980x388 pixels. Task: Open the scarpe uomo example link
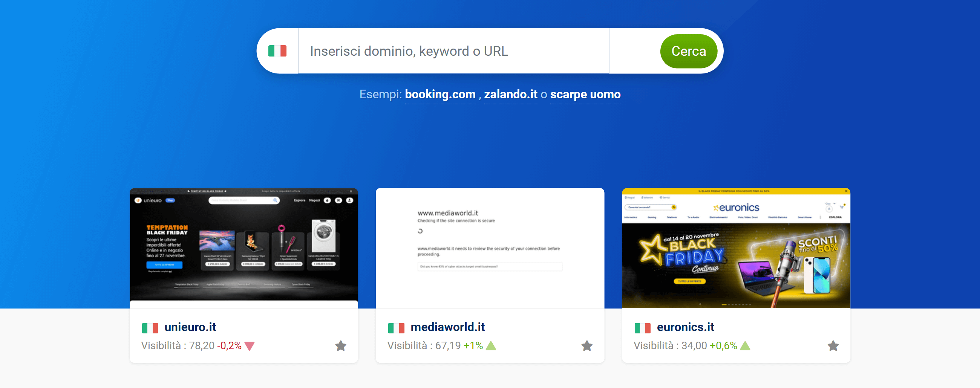coord(585,94)
